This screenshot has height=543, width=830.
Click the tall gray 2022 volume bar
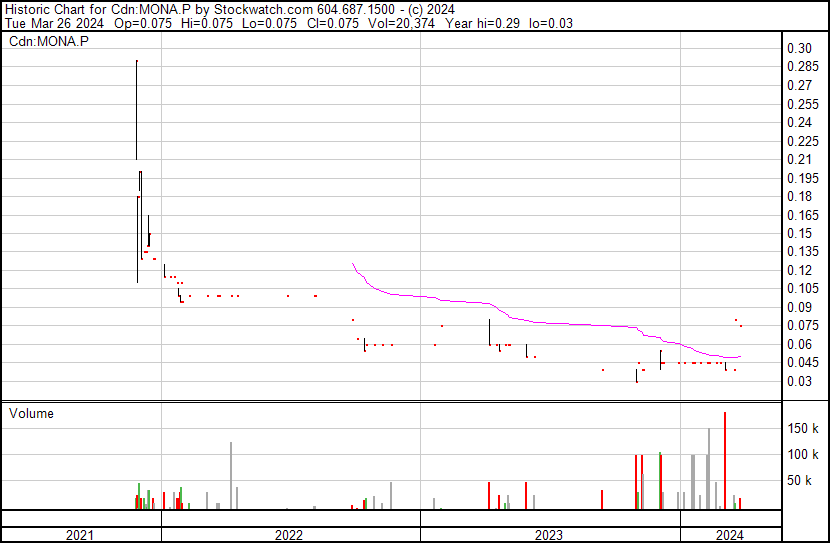(x=231, y=476)
